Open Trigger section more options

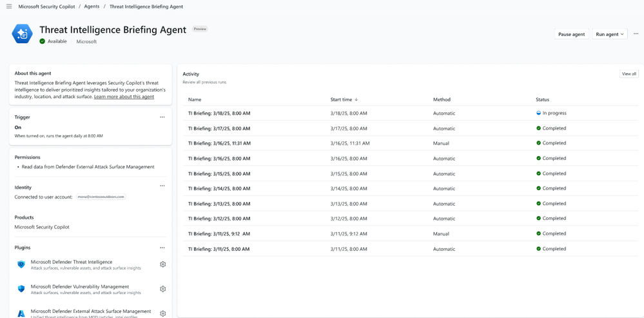tap(162, 117)
